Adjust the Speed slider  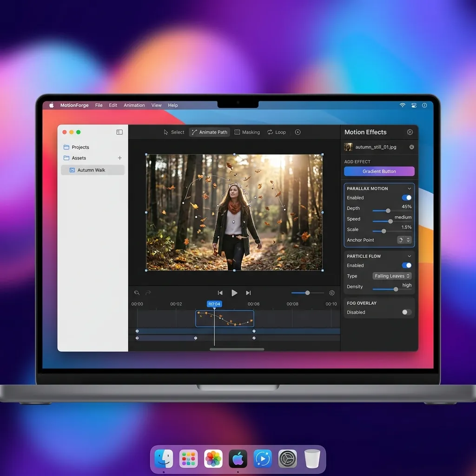391,221
